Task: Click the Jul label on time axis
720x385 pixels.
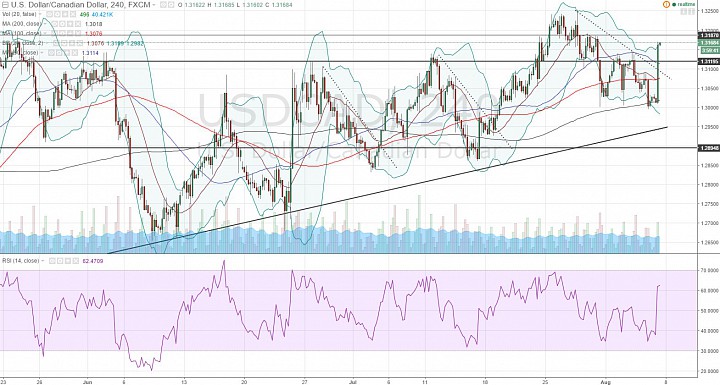Action: tap(352, 381)
